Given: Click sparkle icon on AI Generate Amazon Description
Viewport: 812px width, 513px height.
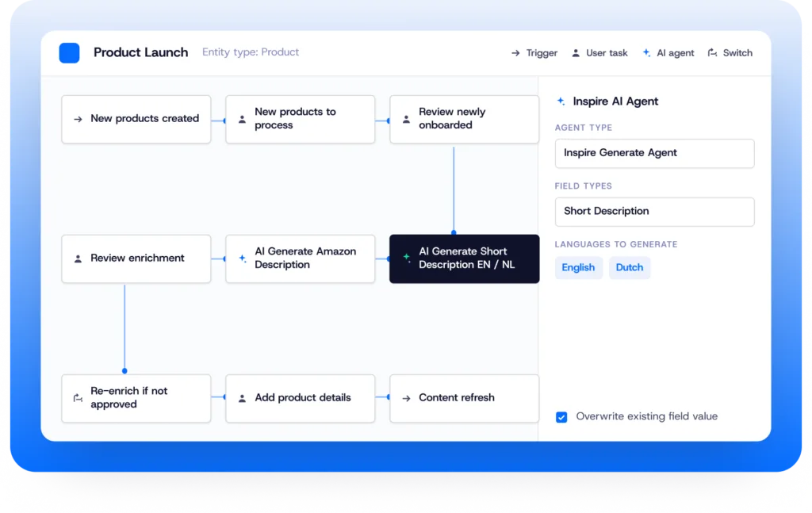Looking at the screenshot, I should [243, 258].
